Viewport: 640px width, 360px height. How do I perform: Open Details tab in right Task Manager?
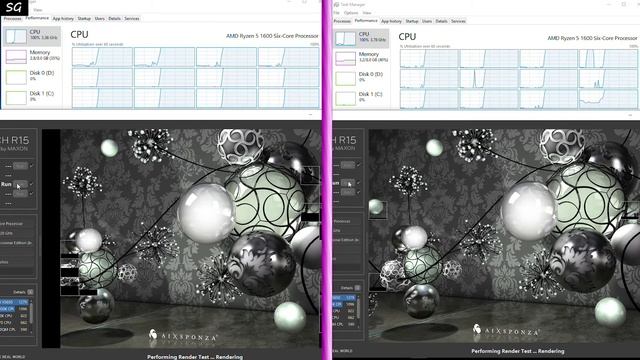point(441,21)
